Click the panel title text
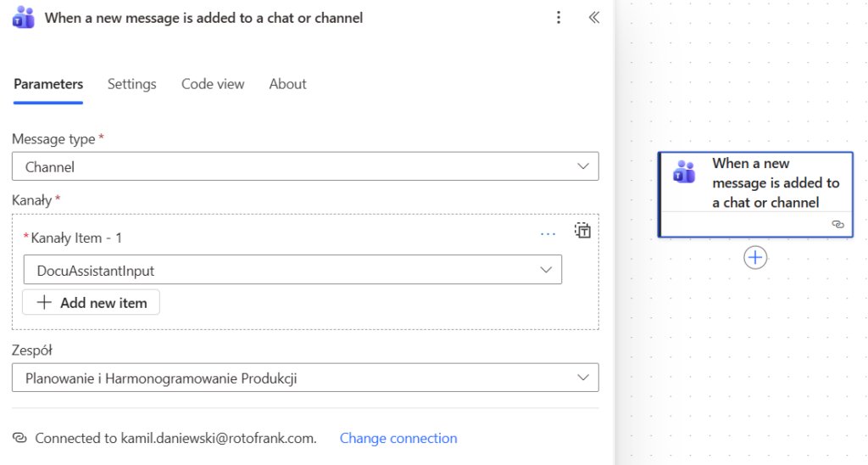The image size is (868, 465). click(x=203, y=19)
